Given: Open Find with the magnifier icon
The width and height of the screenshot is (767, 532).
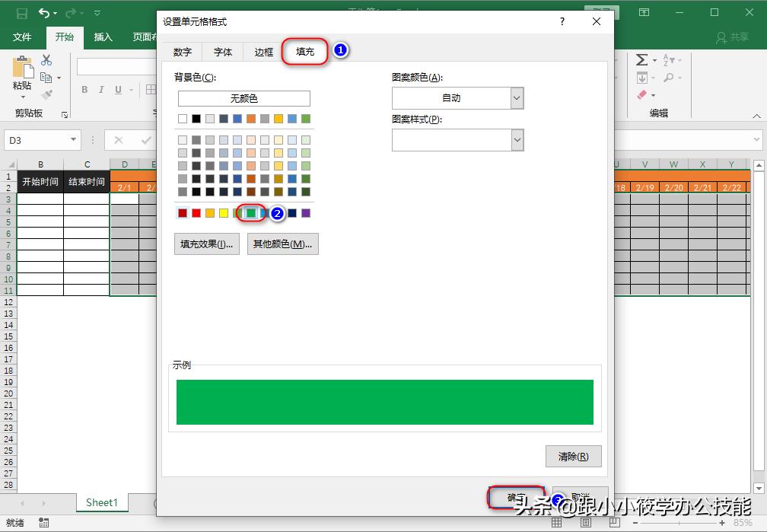Looking at the screenshot, I should 669,78.
